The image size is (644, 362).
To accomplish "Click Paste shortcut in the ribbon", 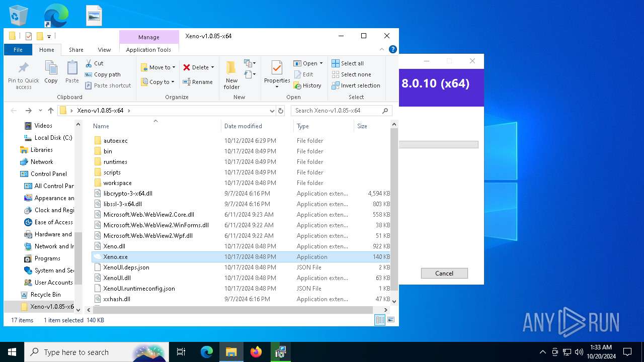I will (108, 85).
